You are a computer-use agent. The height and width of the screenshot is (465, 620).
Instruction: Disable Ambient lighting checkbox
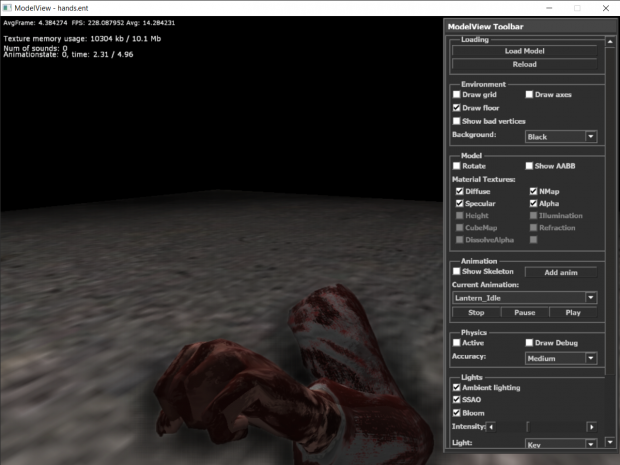[x=456, y=388]
